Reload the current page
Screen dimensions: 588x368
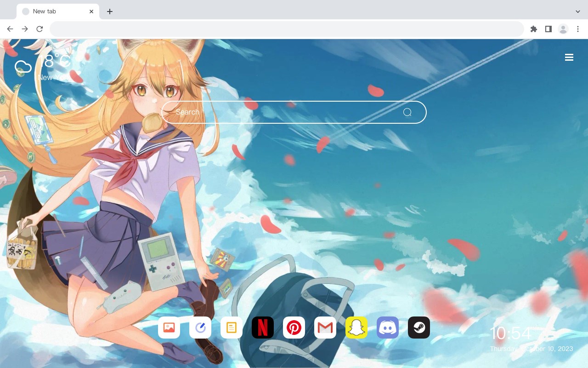(40, 29)
